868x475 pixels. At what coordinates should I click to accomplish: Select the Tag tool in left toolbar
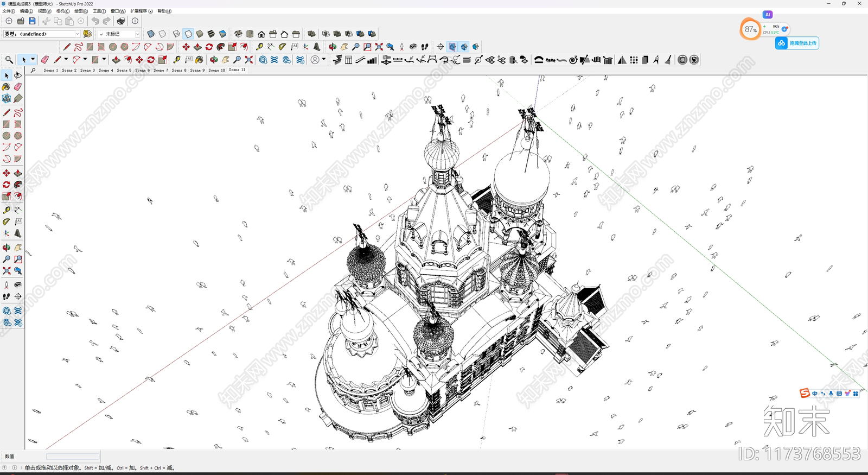[x=18, y=98]
